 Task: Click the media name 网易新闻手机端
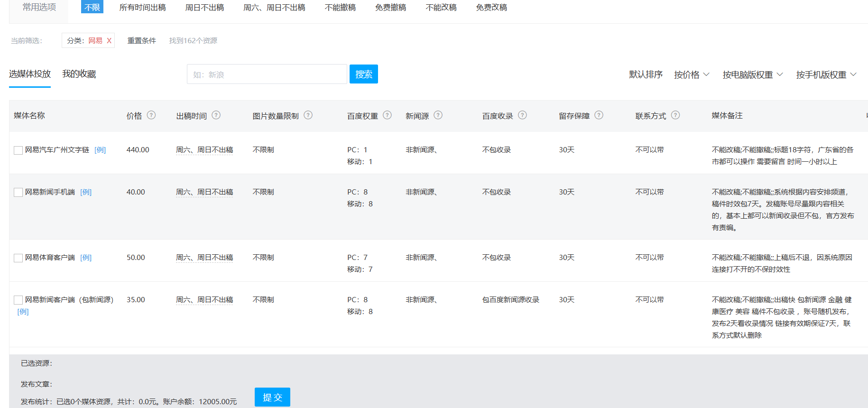50,192
